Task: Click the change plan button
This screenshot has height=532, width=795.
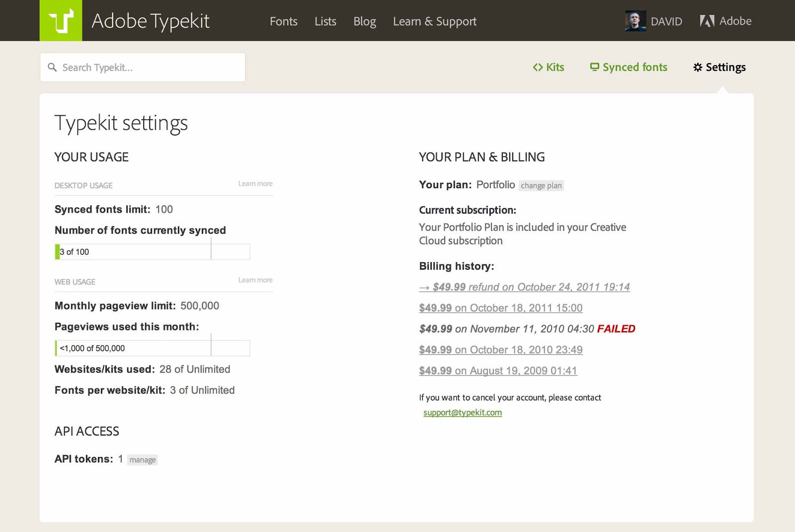Action: pyautogui.click(x=541, y=185)
